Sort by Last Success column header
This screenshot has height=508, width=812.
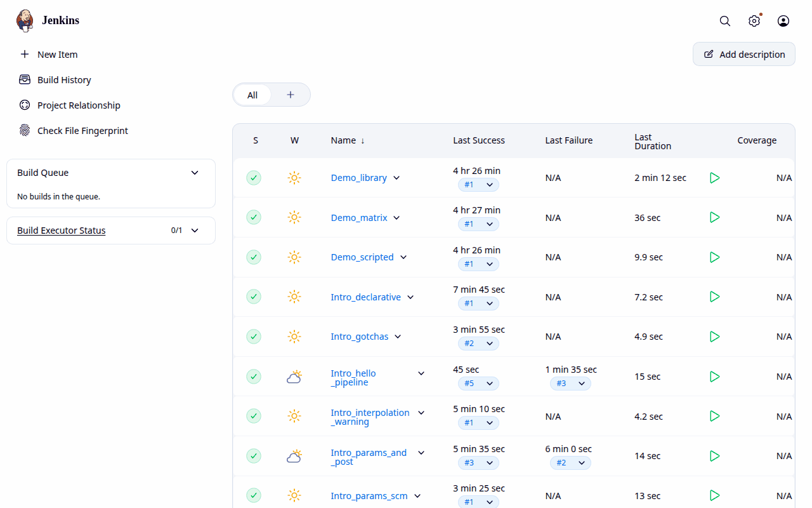click(479, 140)
